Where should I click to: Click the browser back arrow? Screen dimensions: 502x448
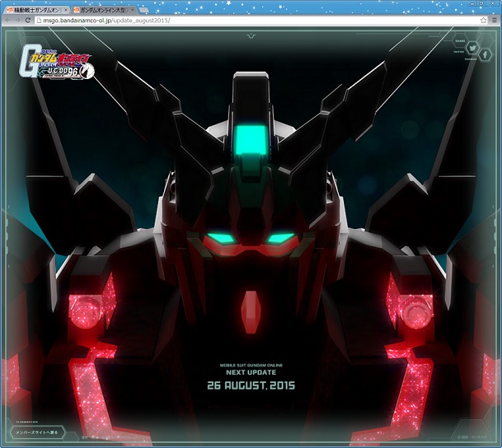point(7,20)
